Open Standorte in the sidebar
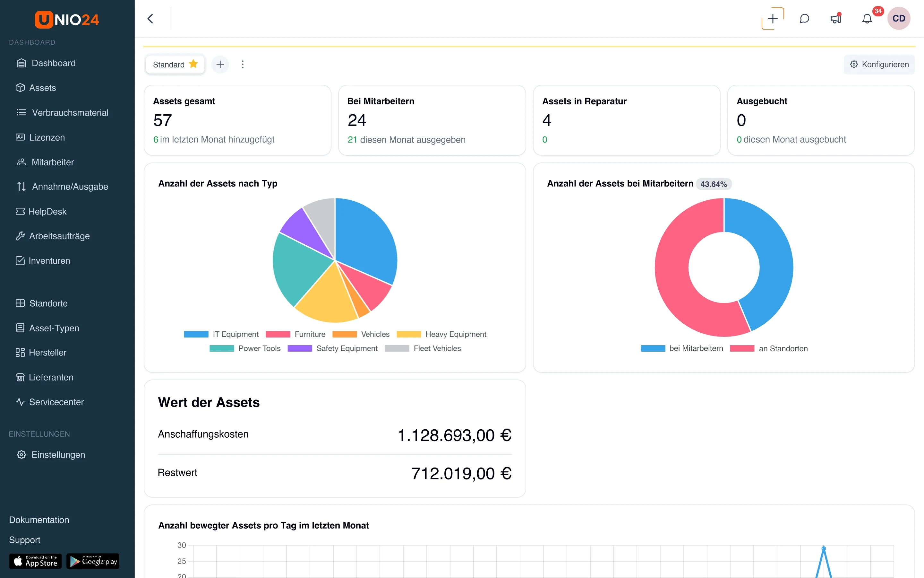Screen dimensions: 924x578 pos(42,303)
